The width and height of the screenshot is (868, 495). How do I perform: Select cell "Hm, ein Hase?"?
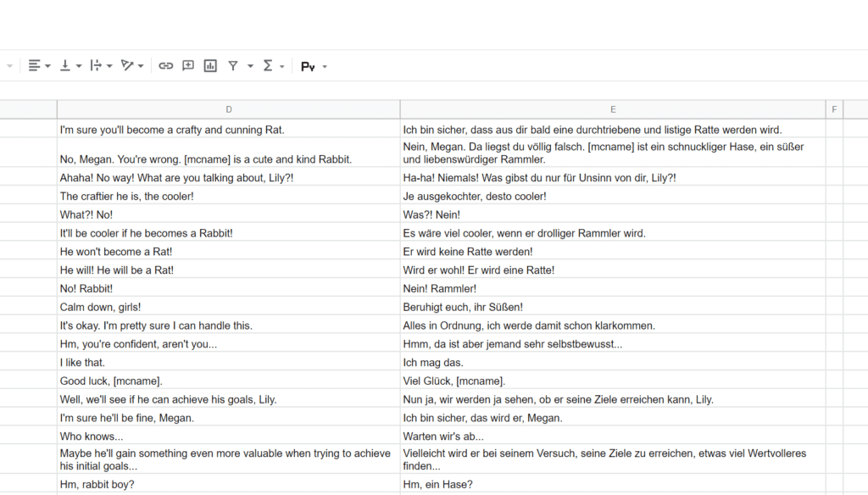point(613,483)
